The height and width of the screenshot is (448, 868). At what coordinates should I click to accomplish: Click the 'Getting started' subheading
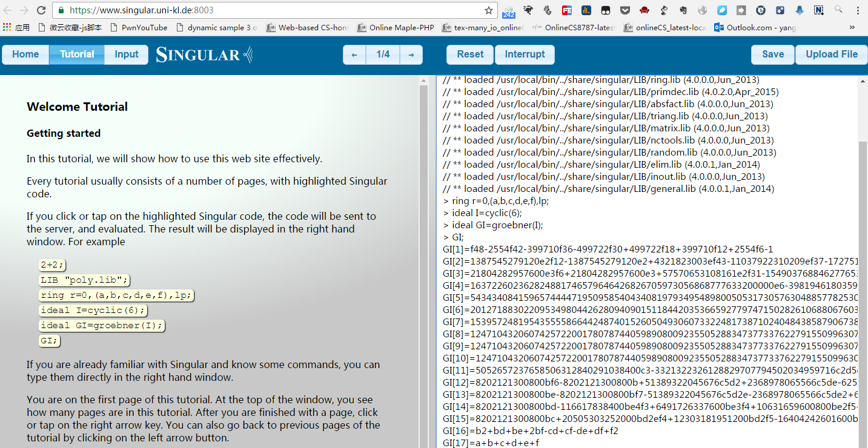click(x=64, y=133)
